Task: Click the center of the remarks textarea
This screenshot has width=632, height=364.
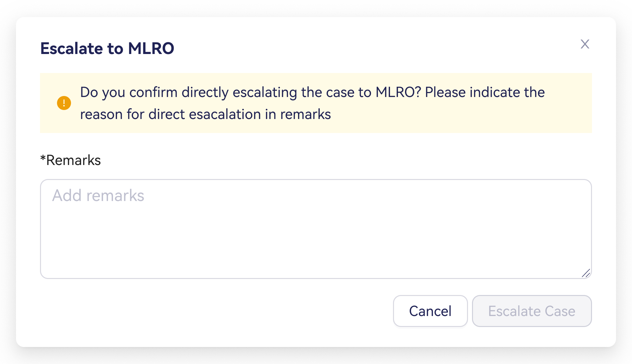Action: click(x=315, y=229)
